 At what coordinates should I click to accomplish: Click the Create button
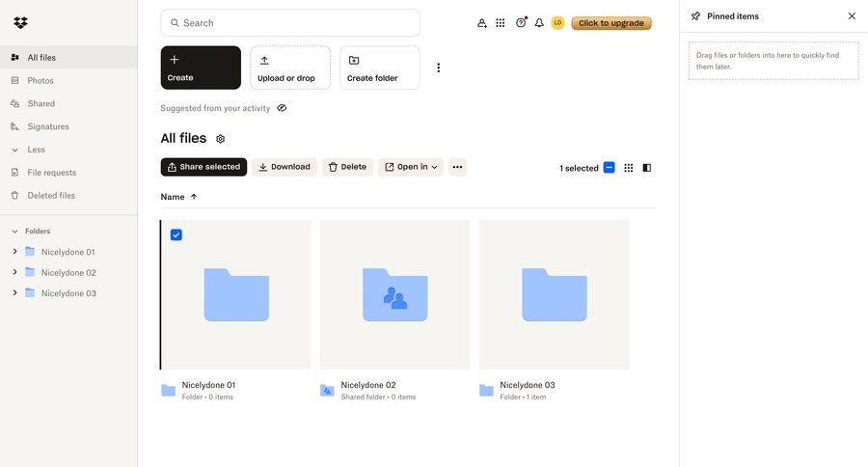pyautogui.click(x=201, y=68)
